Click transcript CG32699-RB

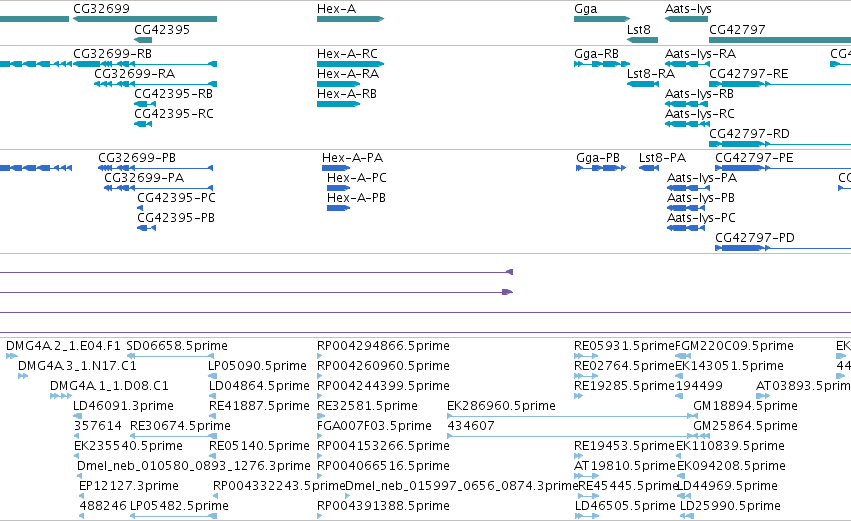pyautogui.click(x=112, y=54)
